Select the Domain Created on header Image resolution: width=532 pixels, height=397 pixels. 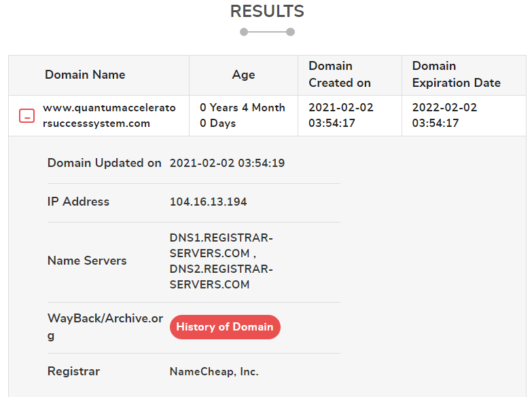click(x=340, y=74)
